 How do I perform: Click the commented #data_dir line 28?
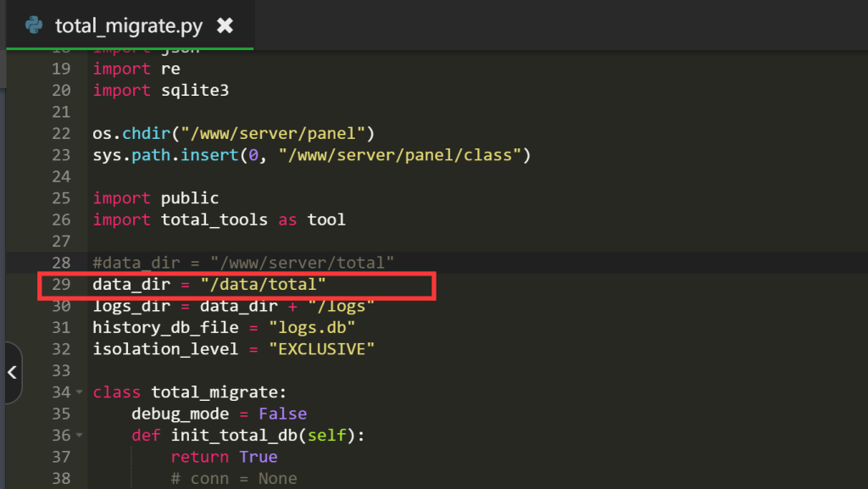pos(243,263)
